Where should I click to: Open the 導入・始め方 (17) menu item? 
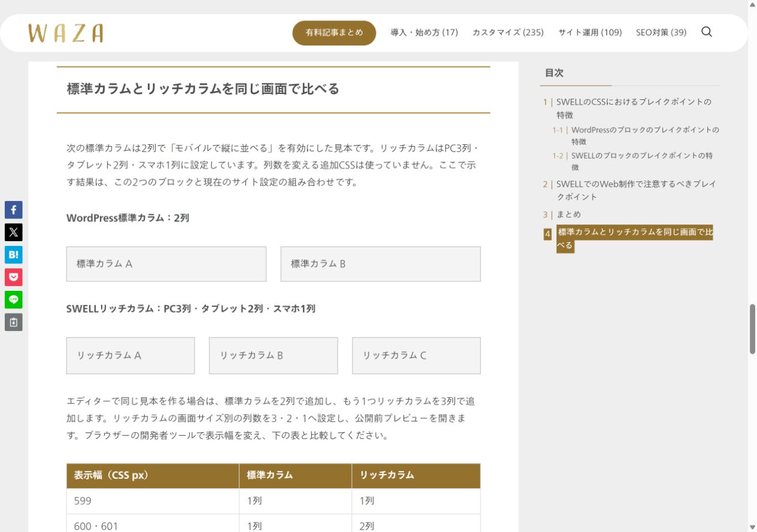click(x=424, y=33)
